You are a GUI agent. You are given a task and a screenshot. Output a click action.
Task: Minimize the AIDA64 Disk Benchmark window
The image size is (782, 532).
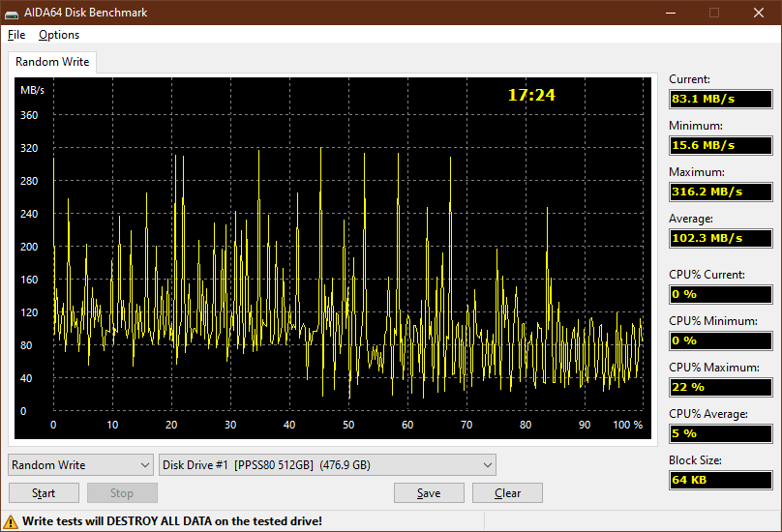pos(671,13)
